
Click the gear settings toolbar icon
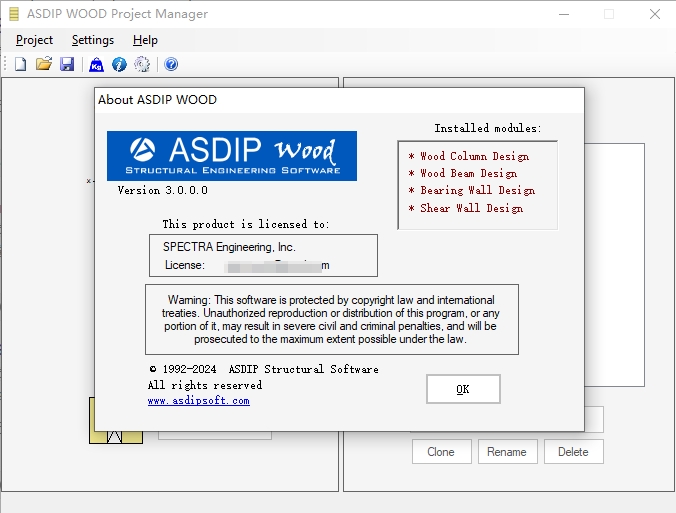point(142,64)
